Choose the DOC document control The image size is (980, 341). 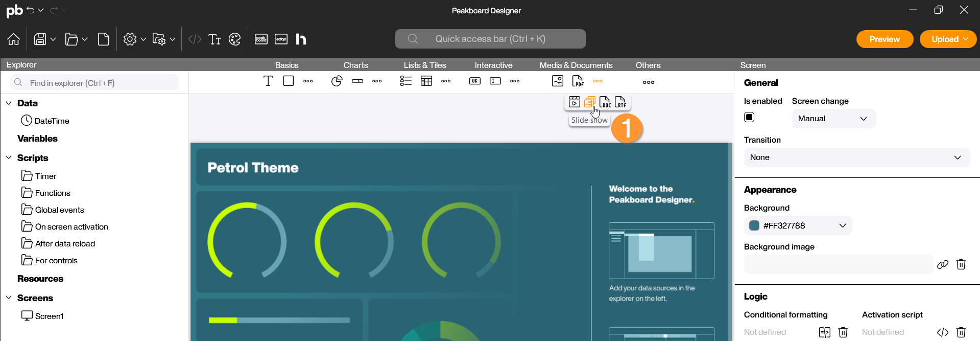tap(605, 102)
